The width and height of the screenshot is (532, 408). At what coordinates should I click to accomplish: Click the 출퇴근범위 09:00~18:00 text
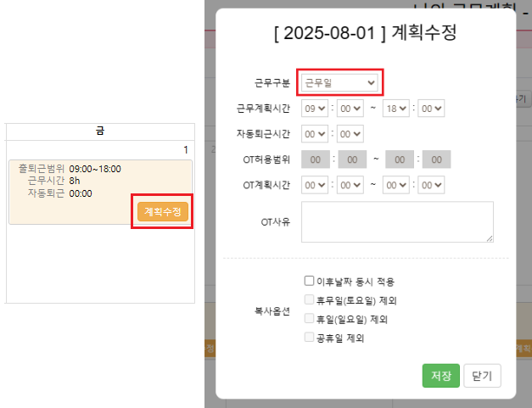[x=70, y=169]
